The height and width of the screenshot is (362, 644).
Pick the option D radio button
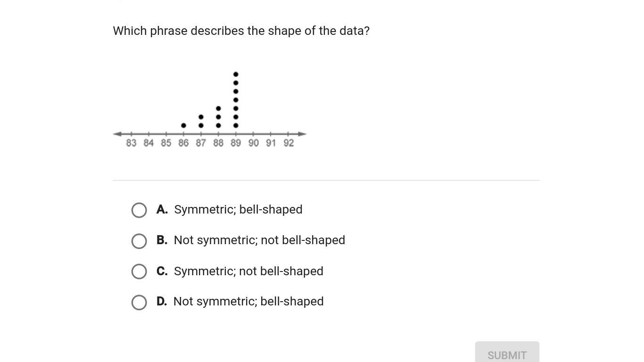coord(139,302)
